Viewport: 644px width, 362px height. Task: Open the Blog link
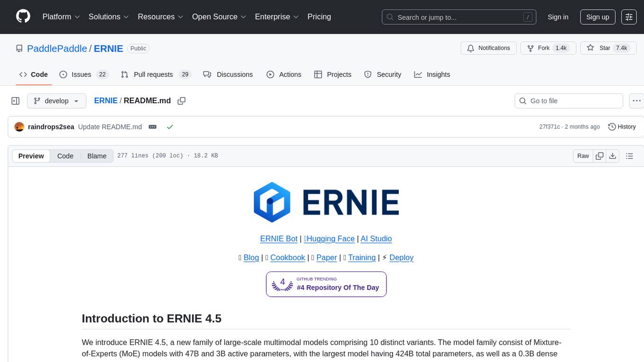pyautogui.click(x=251, y=258)
